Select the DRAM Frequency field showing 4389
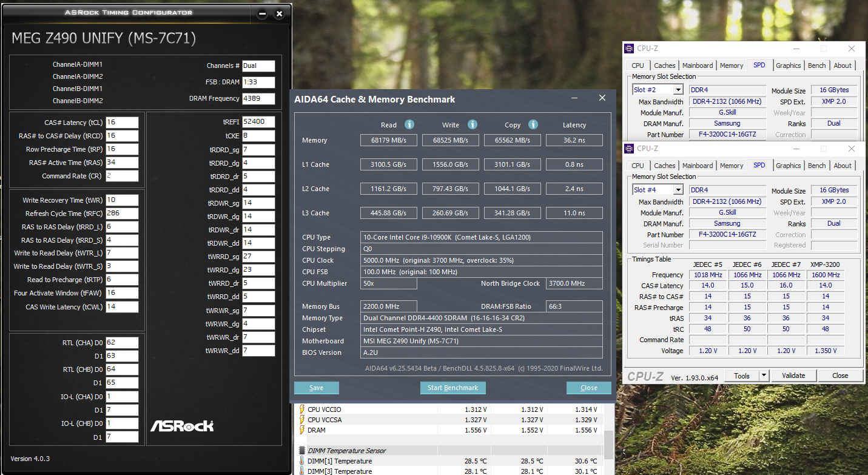This screenshot has width=868, height=475. click(258, 98)
